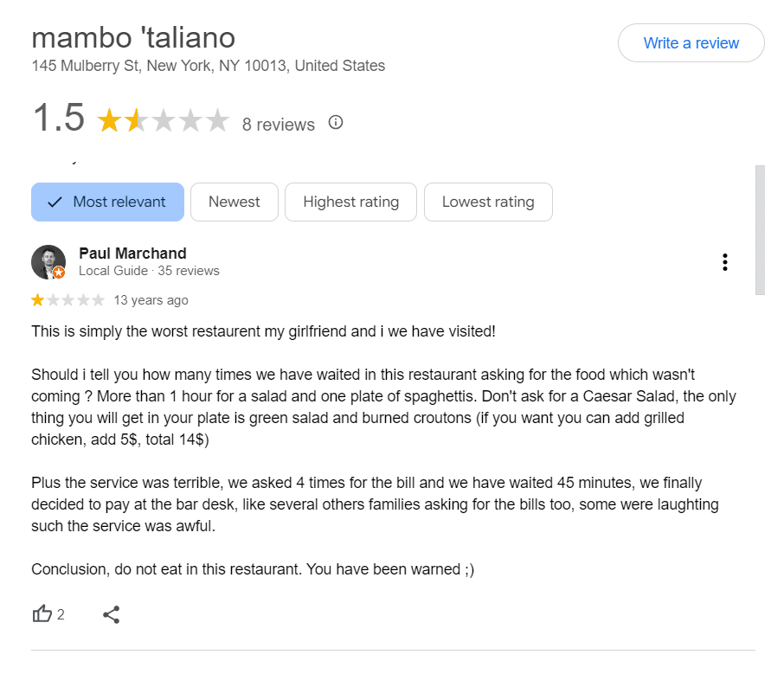Click the Write a review button

pyautogui.click(x=691, y=43)
